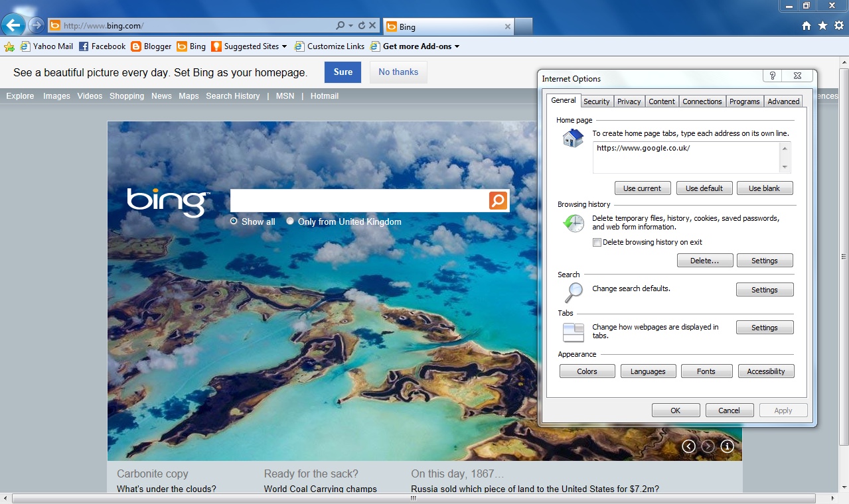
Task: Switch to the Programs tab
Action: tap(745, 101)
